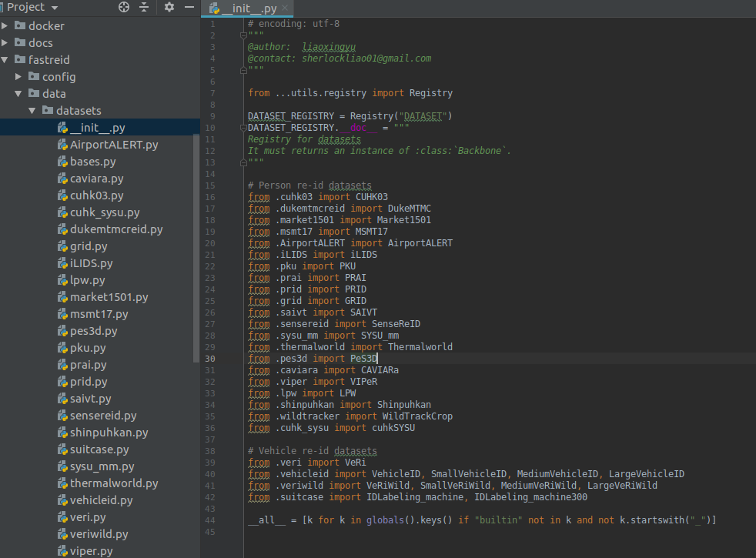This screenshot has height=558, width=756.
Task: Click the sherlockliao01@gmail.com contact text
Action: [366, 58]
